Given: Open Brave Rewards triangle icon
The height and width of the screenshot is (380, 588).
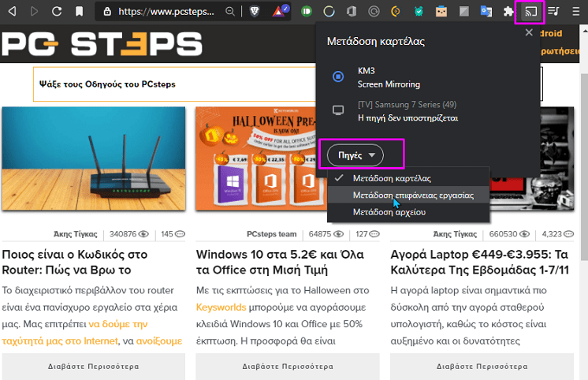Looking at the screenshot, I should click(279, 11).
